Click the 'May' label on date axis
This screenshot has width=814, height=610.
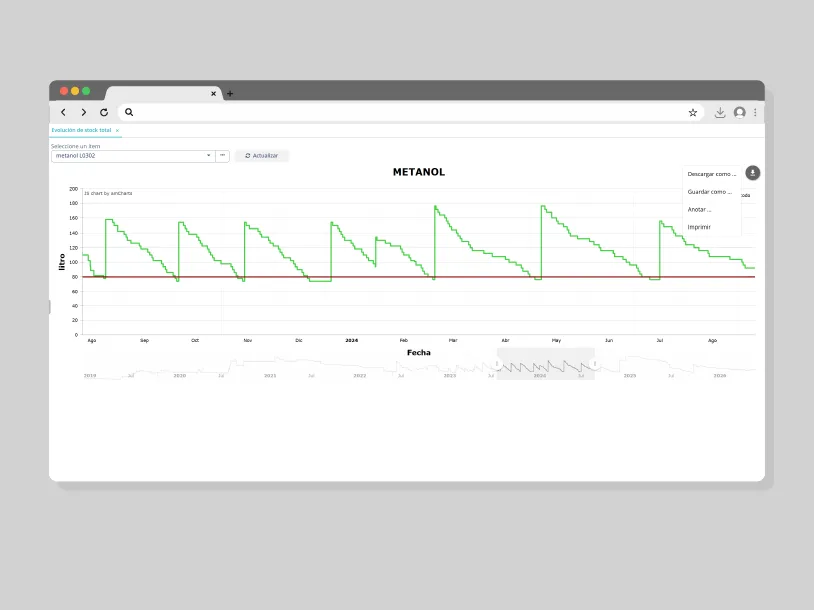pyautogui.click(x=556, y=341)
